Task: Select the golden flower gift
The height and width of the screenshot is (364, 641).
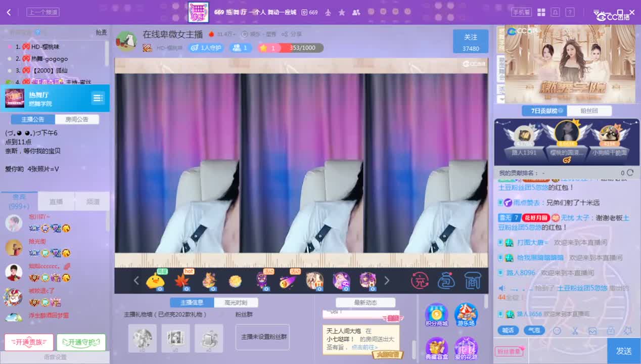Action: 235,281
